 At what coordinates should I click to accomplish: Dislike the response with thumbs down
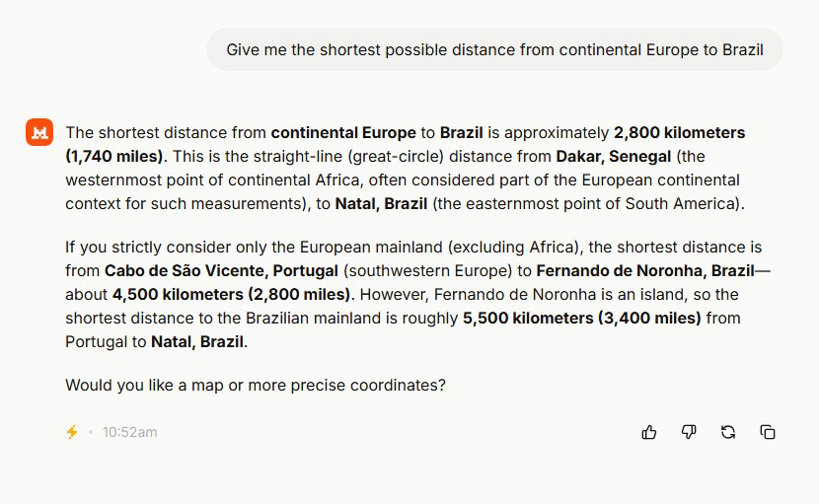coord(689,432)
